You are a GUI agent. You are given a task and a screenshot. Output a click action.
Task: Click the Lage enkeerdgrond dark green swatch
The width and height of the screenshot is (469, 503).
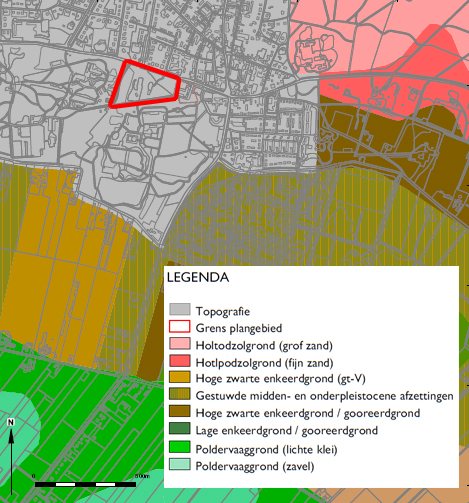pos(180,429)
